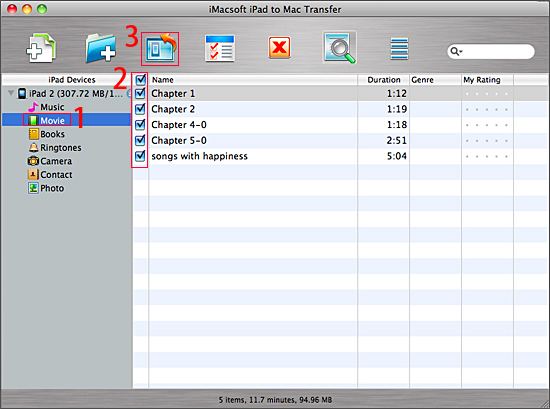This screenshot has width=550, height=409.
Task: Click the 1:18 duration cell
Action: (x=397, y=125)
